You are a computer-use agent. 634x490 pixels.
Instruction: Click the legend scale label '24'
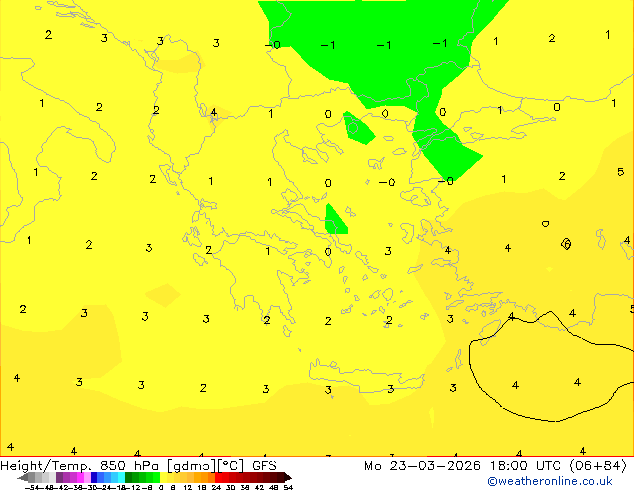point(216,487)
